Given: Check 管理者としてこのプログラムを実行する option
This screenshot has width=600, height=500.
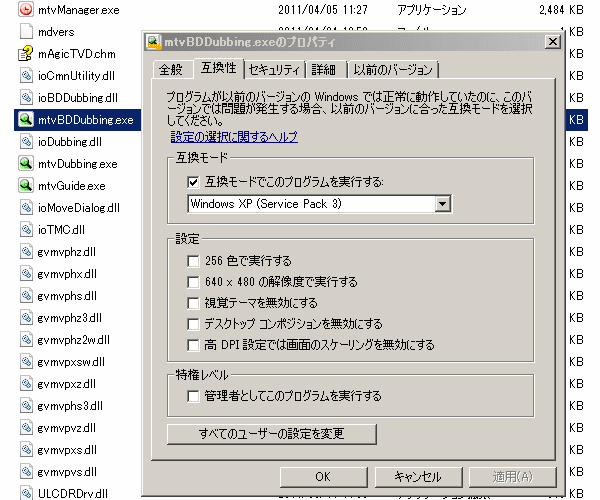Looking at the screenshot, I should [x=193, y=396].
